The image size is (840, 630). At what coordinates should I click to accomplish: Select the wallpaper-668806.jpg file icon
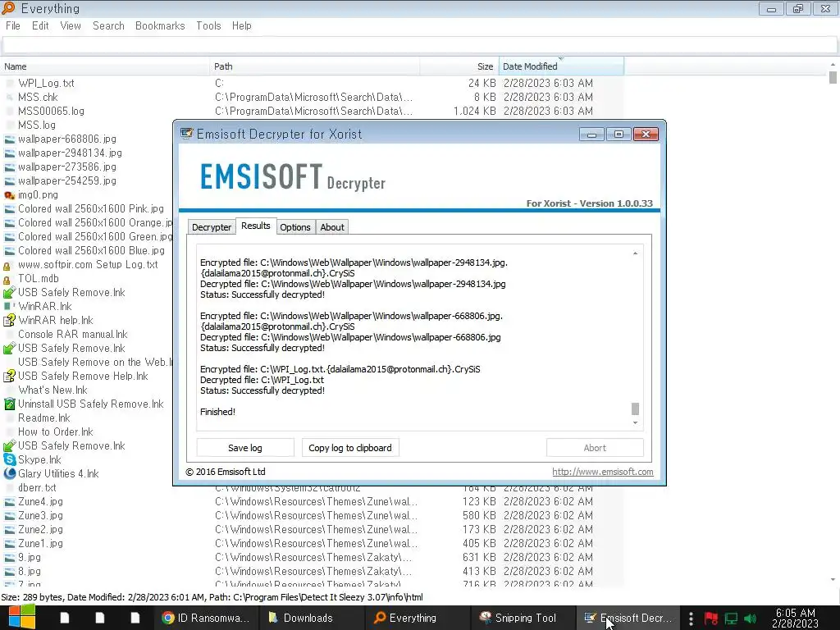pos(9,139)
